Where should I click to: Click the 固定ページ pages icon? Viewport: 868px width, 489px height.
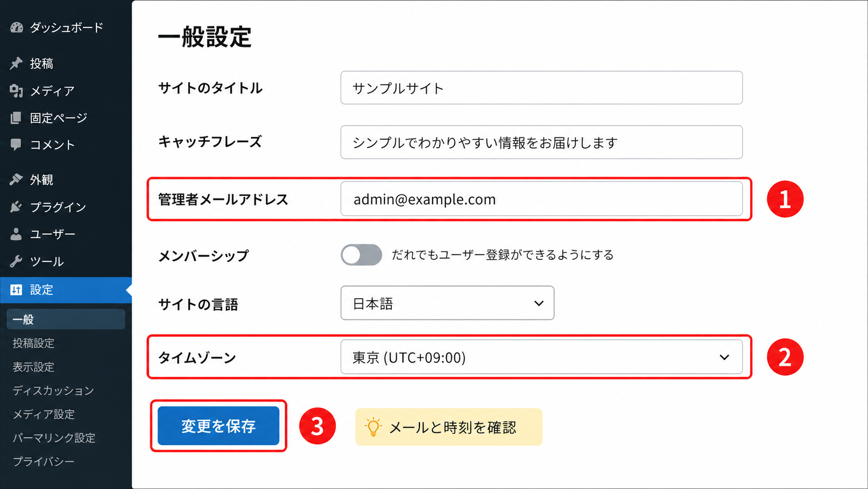coord(17,118)
